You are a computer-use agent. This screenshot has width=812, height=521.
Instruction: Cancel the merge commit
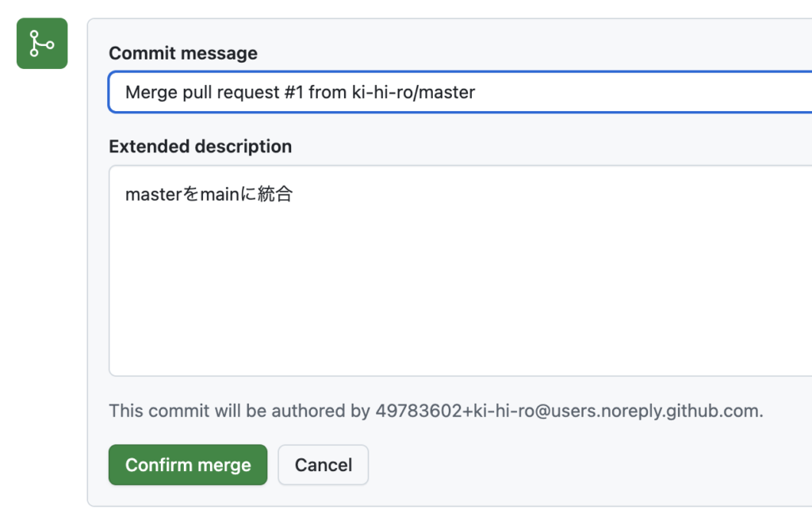[x=323, y=465]
